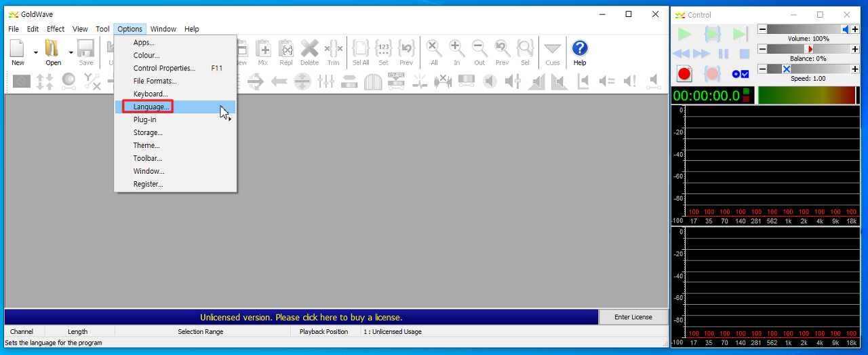Choose Control Properties... F11 menu entry
The image size is (868, 355).
click(x=175, y=68)
